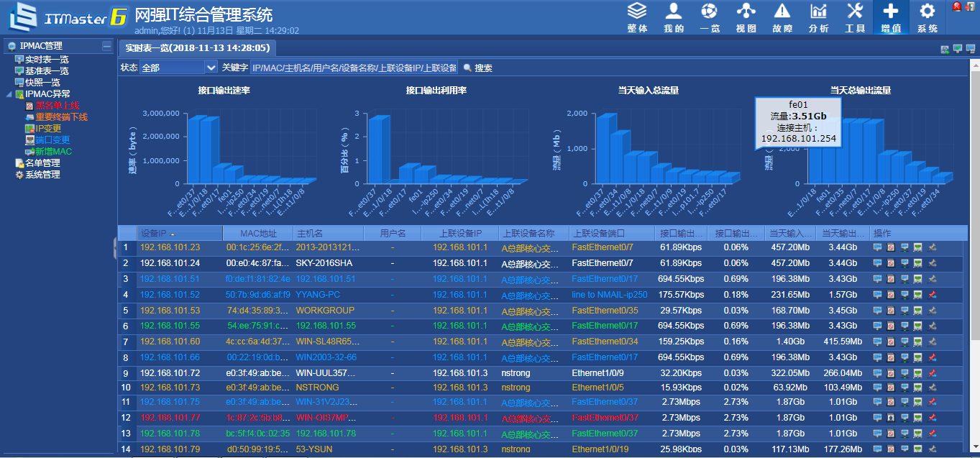The height and width of the screenshot is (458, 980).
Task: Collapse the IPMAC管理 sidebar panel
Action: click(107, 46)
